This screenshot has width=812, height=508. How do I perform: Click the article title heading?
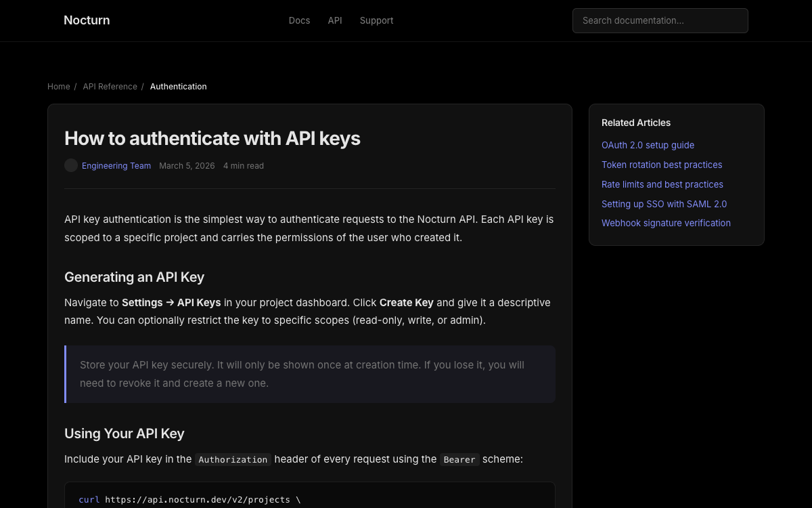212,138
